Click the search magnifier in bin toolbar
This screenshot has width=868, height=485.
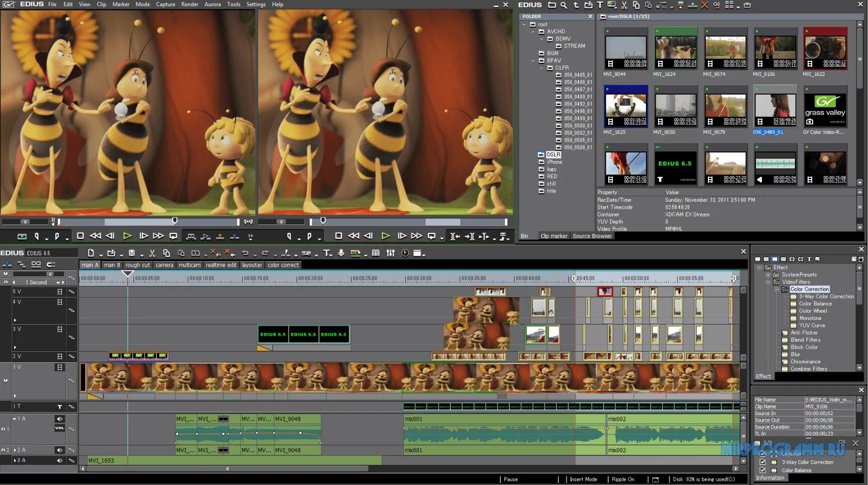pyautogui.click(x=563, y=5)
